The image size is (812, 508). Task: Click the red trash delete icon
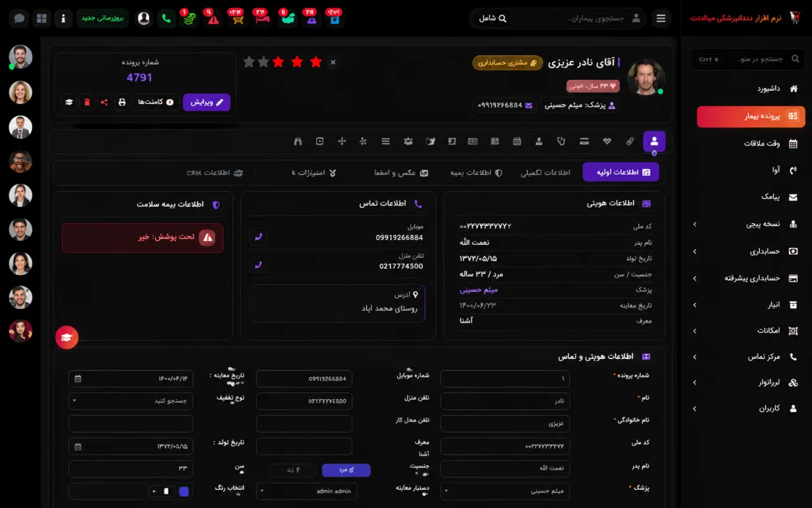(x=87, y=102)
